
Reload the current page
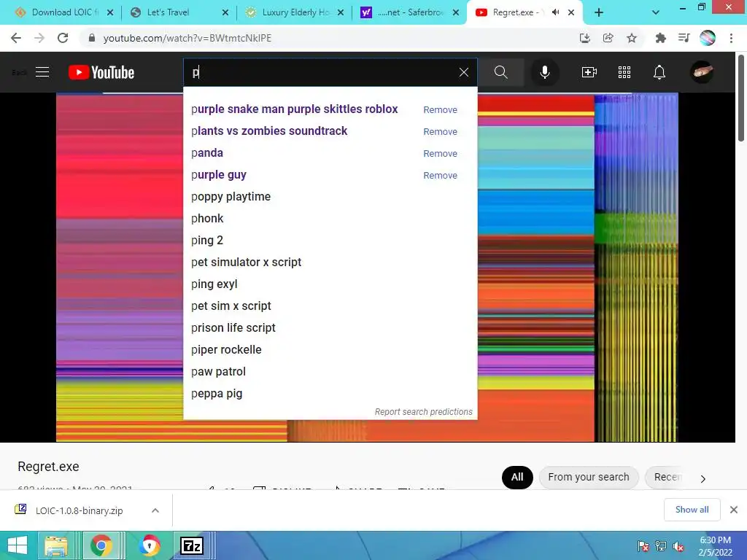coord(63,38)
